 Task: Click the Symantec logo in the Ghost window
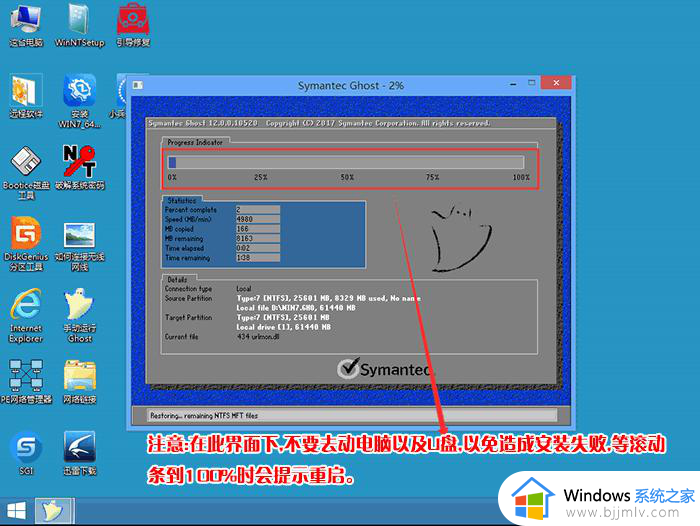click(385, 369)
